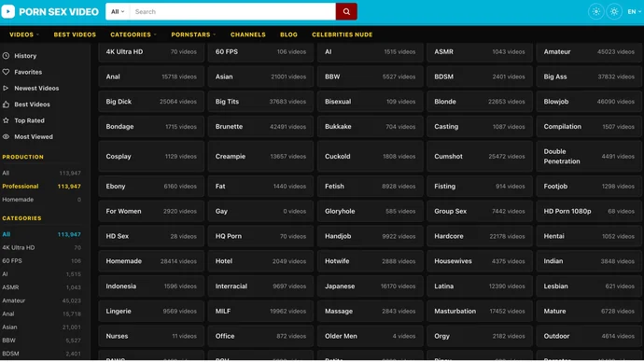Screen dimensions: 644x362
Task: Choose 60 FPS in sidebar list
Action: point(41,260)
